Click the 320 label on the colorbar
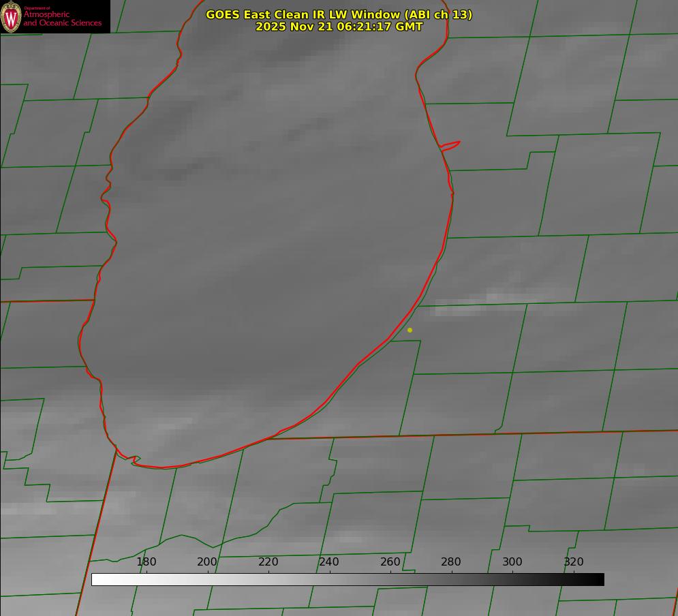The width and height of the screenshot is (678, 616). click(x=574, y=562)
